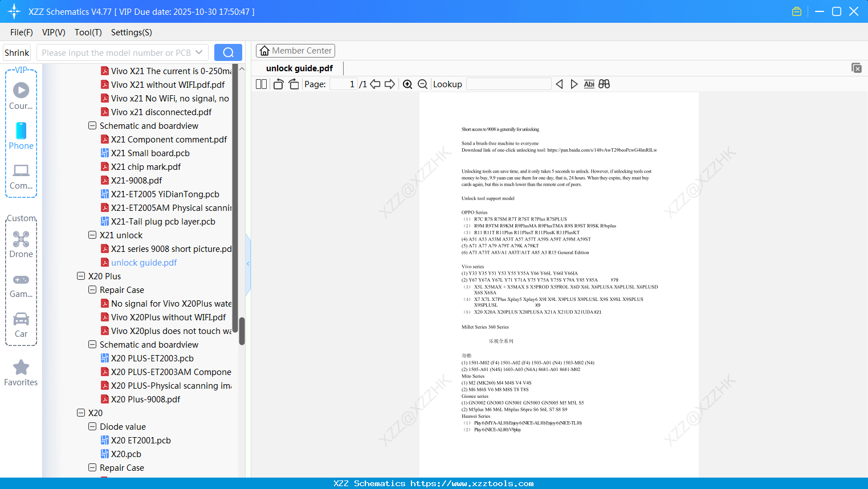868x489 pixels.
Task: Select the Phone category icon
Action: click(x=21, y=136)
